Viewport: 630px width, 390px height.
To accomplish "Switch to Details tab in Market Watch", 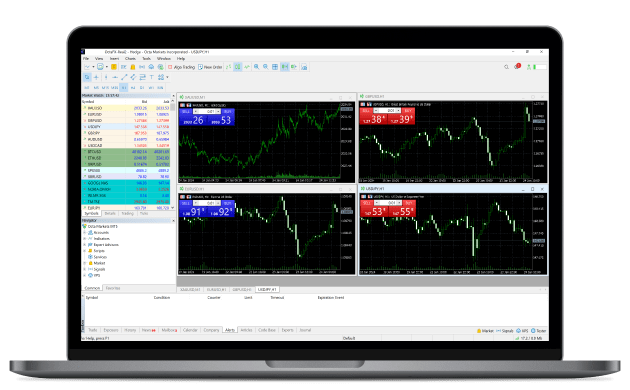I will 110,214.
